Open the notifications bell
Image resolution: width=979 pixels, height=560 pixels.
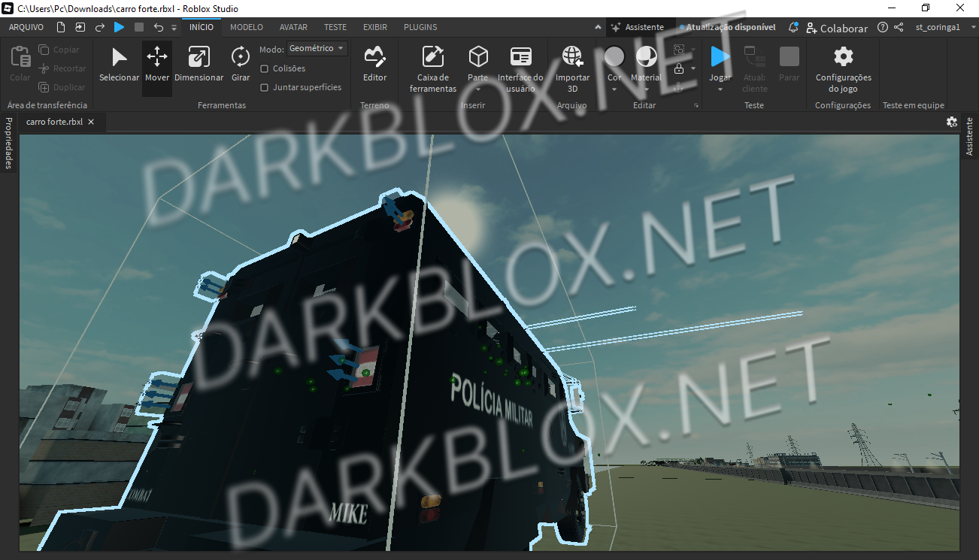[793, 27]
